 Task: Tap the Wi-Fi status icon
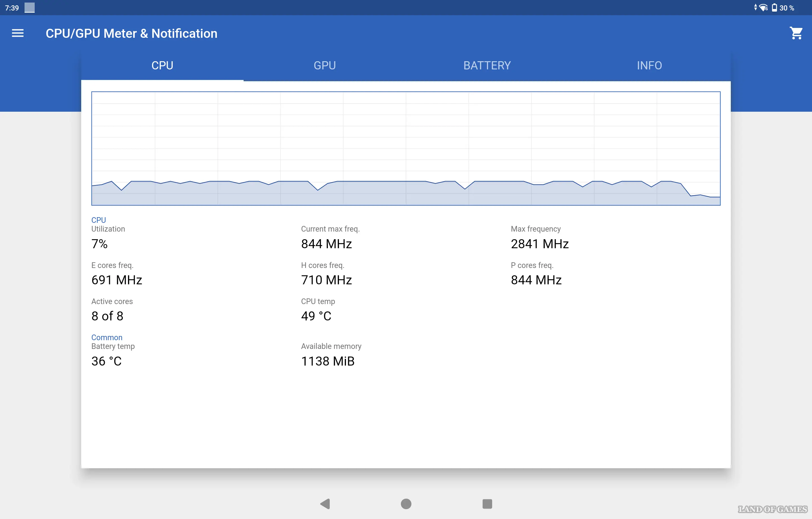[764, 7]
